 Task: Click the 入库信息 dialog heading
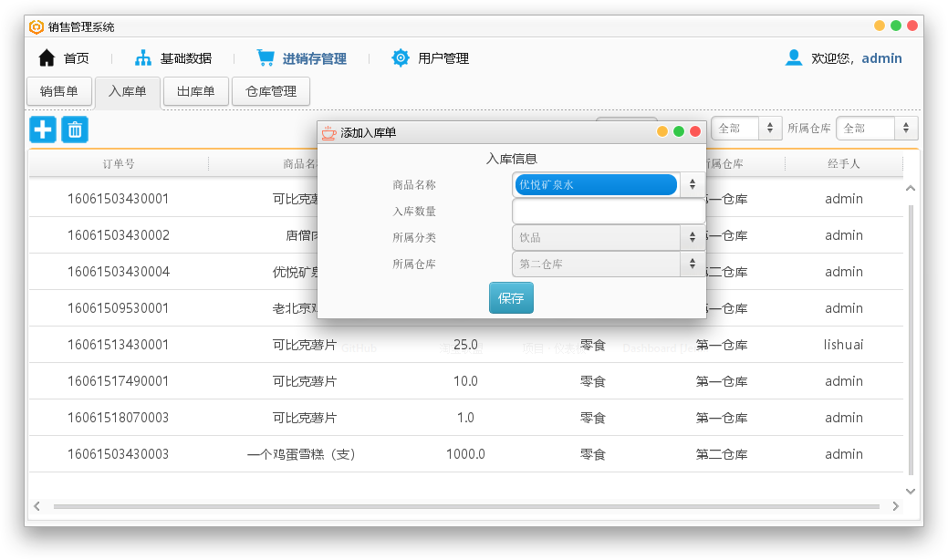(512, 159)
